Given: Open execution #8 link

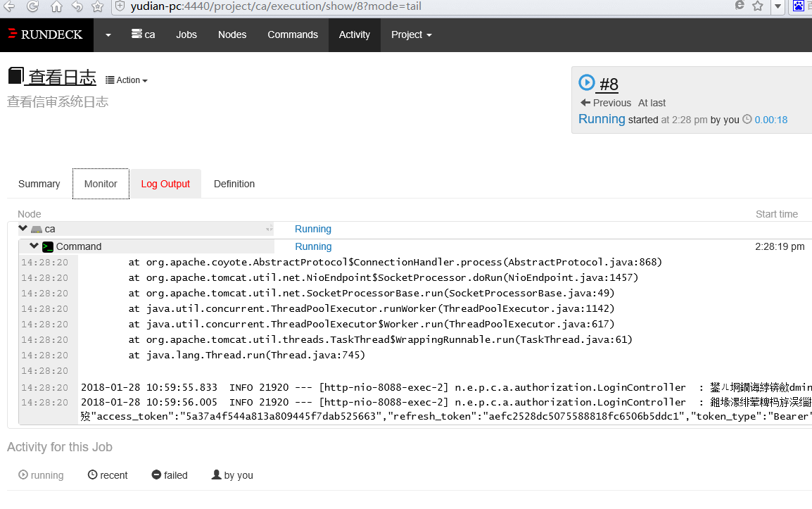Looking at the screenshot, I should click(x=608, y=84).
